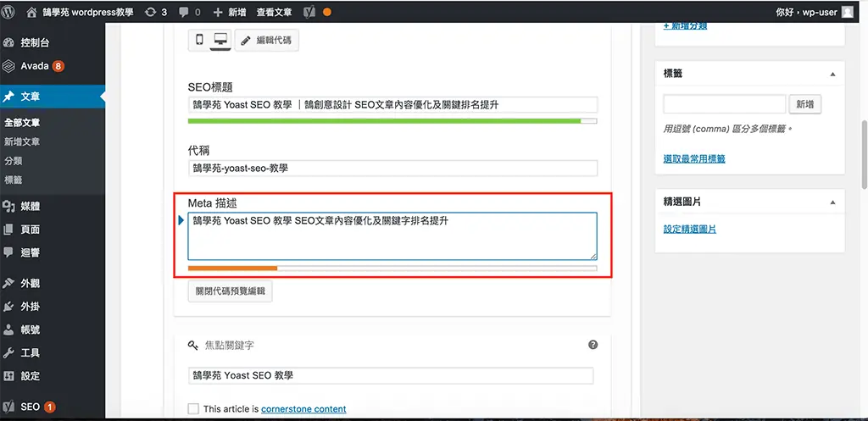This screenshot has width=868, height=421.
Task: Click the 頁面 pages icon
Action: (x=8, y=229)
